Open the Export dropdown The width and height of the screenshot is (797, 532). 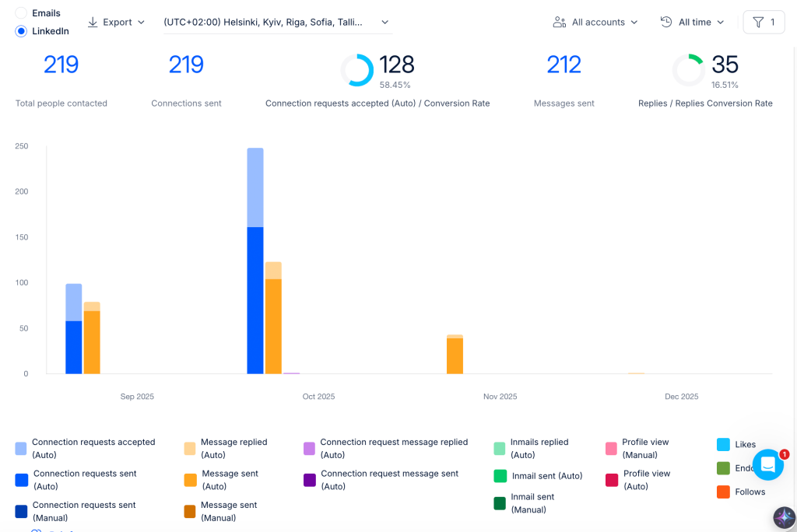point(117,23)
